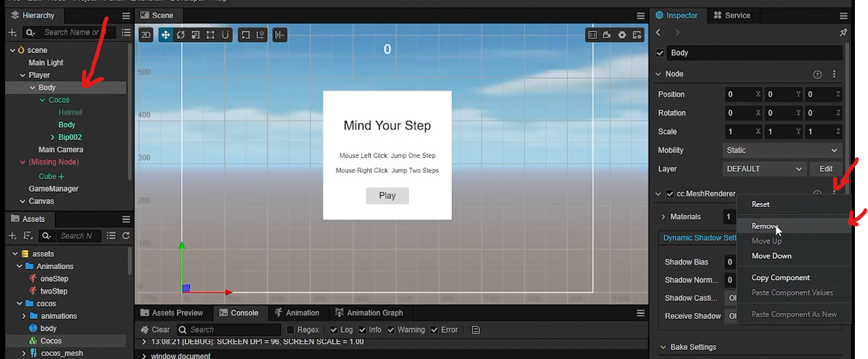Click the Edit layer button
868x359 pixels.
(826, 169)
